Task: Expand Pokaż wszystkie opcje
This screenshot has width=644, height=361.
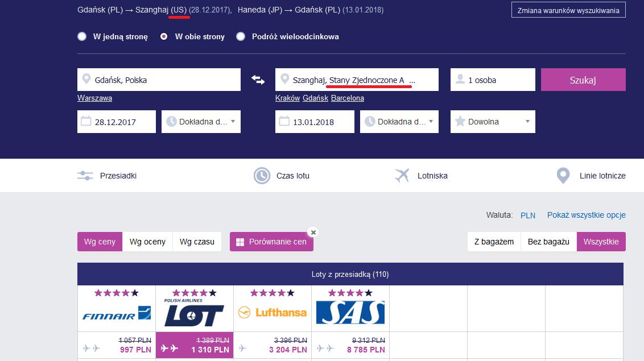Action: (587, 215)
